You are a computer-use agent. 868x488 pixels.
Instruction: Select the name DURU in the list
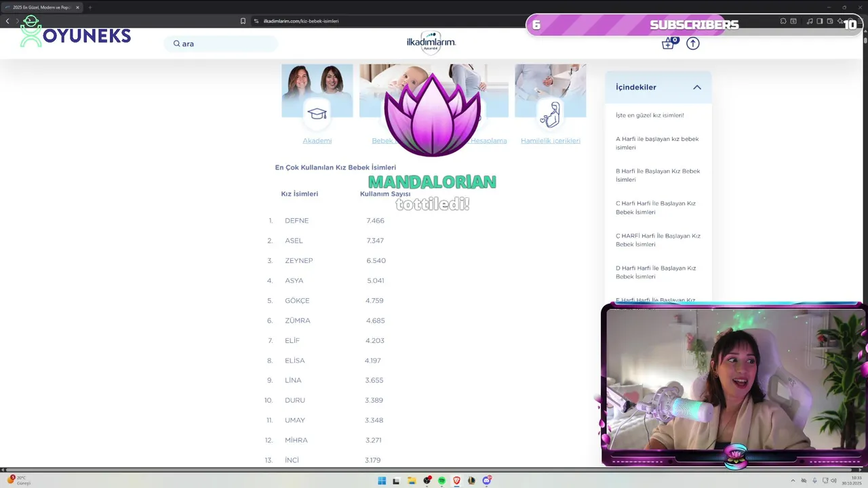click(x=295, y=401)
